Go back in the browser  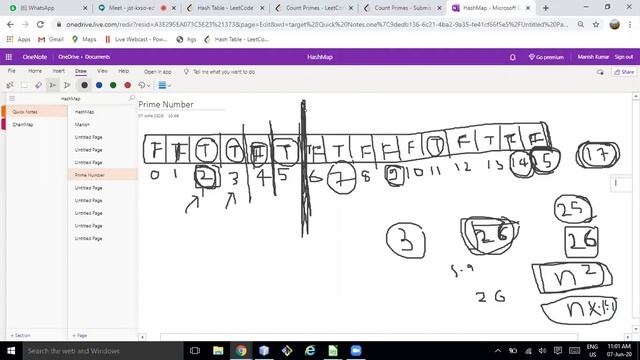point(10,24)
